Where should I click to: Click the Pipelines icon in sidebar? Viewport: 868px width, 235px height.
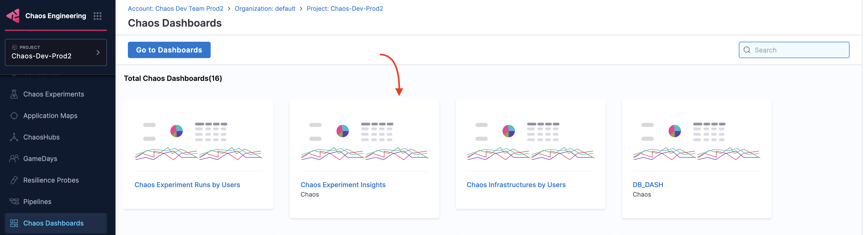pos(14,202)
